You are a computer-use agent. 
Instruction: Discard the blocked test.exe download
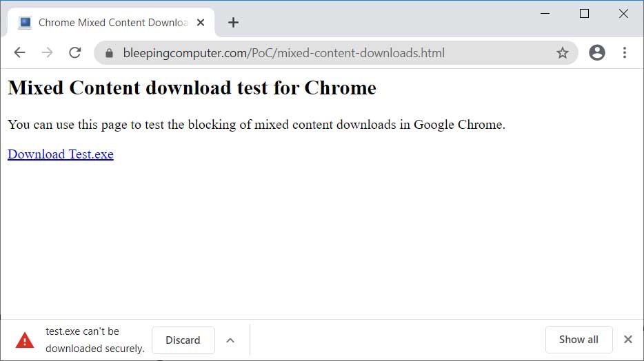(183, 340)
